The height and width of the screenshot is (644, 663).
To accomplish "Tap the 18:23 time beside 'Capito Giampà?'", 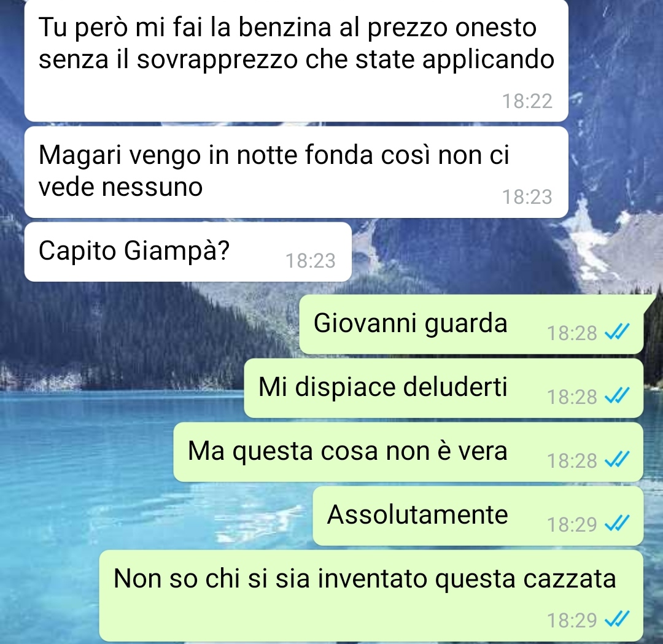I will (x=311, y=261).
